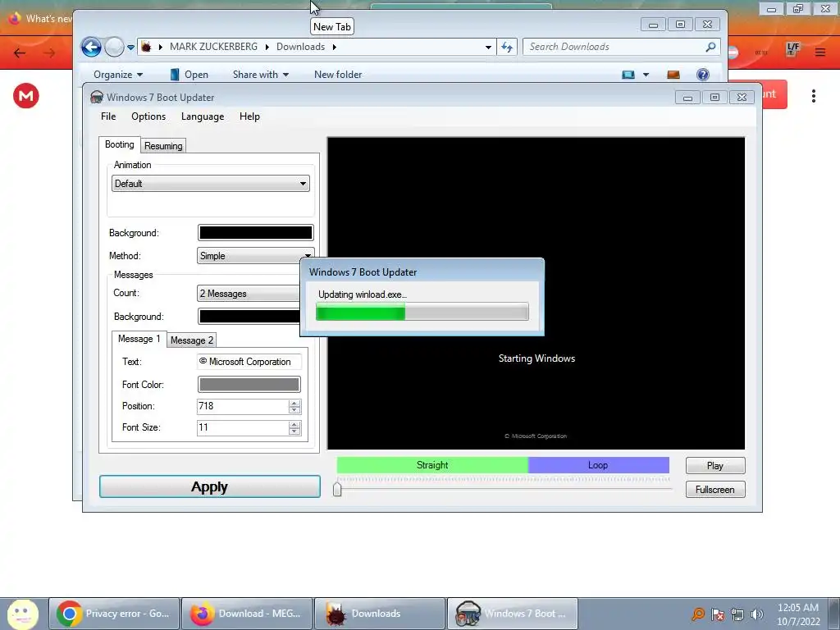Click the search magnifier in Search Downloads
Viewport: 840px width, 630px height.
(x=710, y=47)
